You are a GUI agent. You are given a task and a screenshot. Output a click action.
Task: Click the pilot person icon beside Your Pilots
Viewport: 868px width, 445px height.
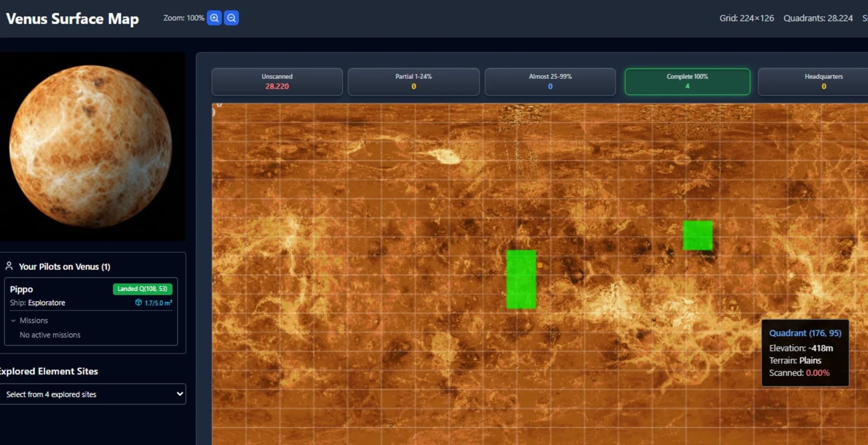(9, 266)
